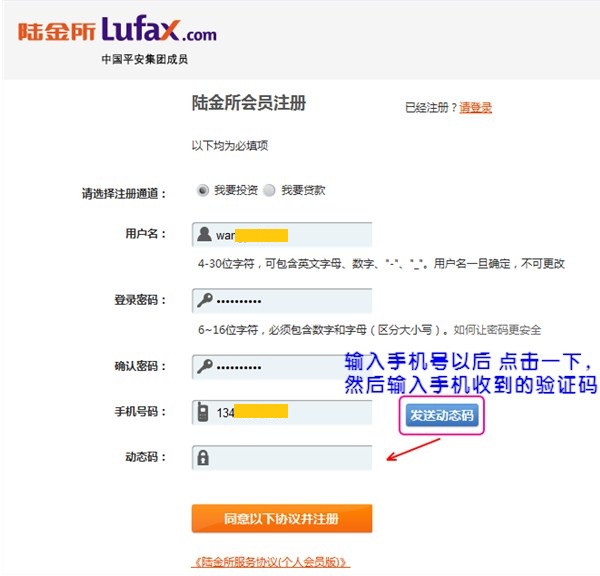Focus the 用户名 username input field
The width and height of the screenshot is (600, 576).
click(282, 234)
